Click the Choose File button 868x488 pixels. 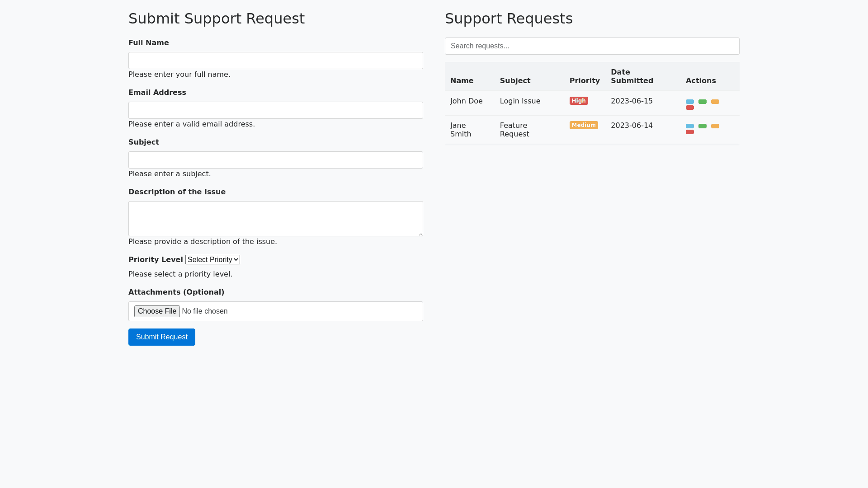pyautogui.click(x=157, y=311)
